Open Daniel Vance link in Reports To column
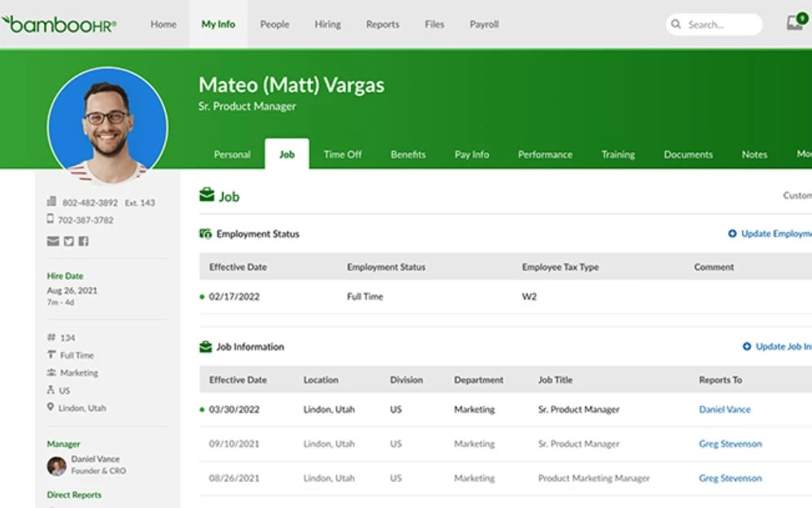 coord(724,410)
